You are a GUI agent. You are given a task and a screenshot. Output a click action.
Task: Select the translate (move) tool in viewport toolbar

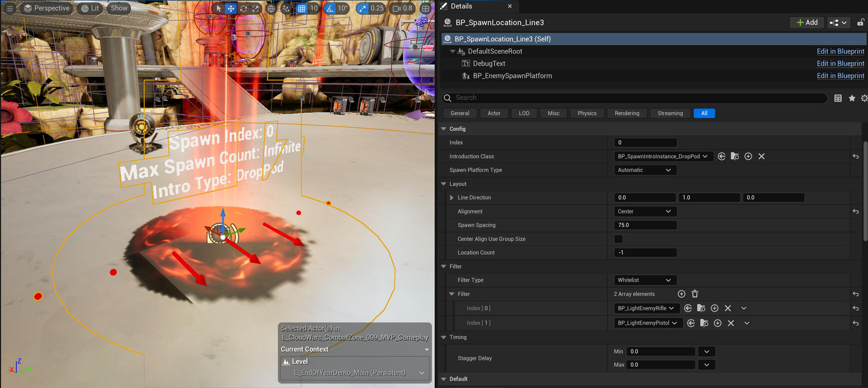point(231,8)
